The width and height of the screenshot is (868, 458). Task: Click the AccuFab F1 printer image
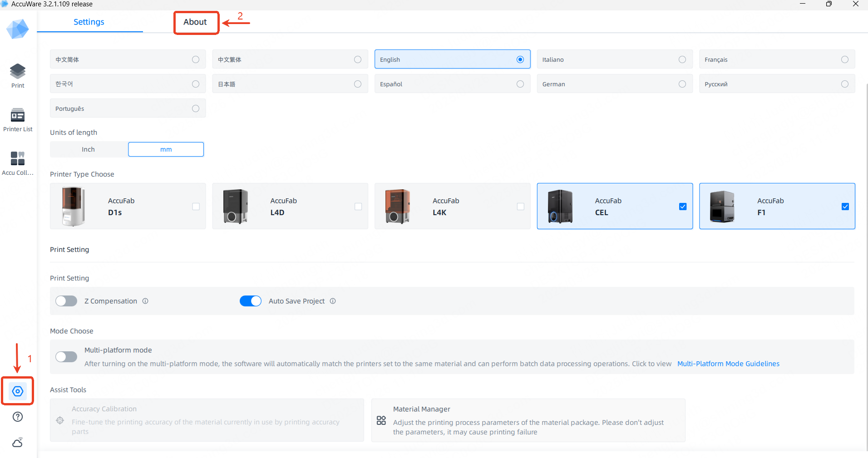click(x=722, y=207)
